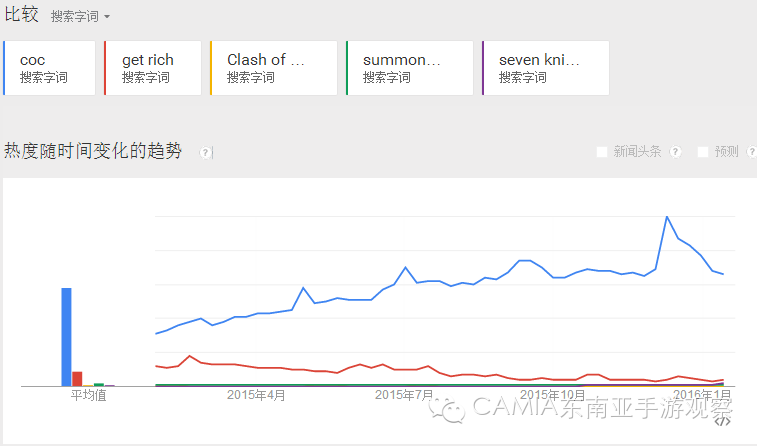Click the blue coc average bar
Image resolution: width=757 pixels, height=446 pixels.
[x=66, y=337]
